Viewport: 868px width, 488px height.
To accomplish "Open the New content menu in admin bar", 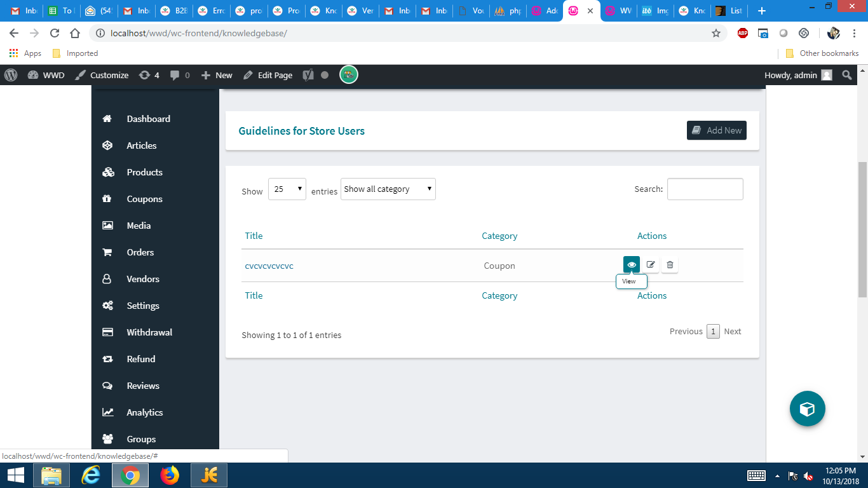I will point(217,75).
